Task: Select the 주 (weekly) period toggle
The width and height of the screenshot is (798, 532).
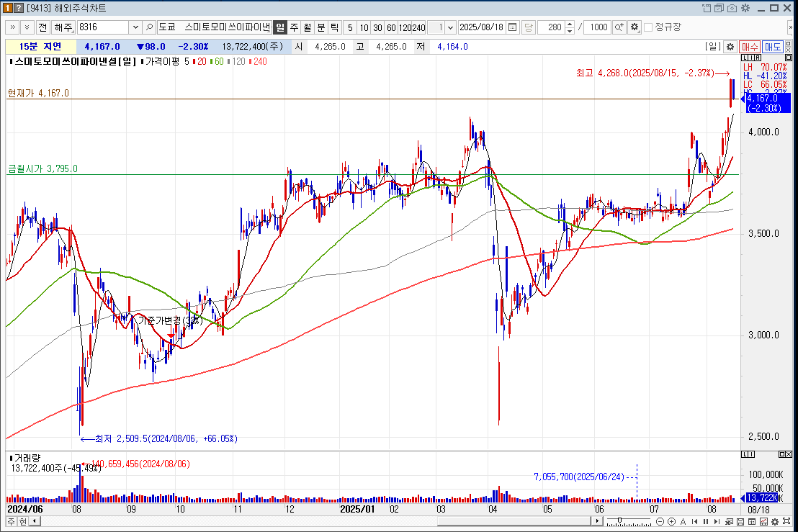Action: 294,27
